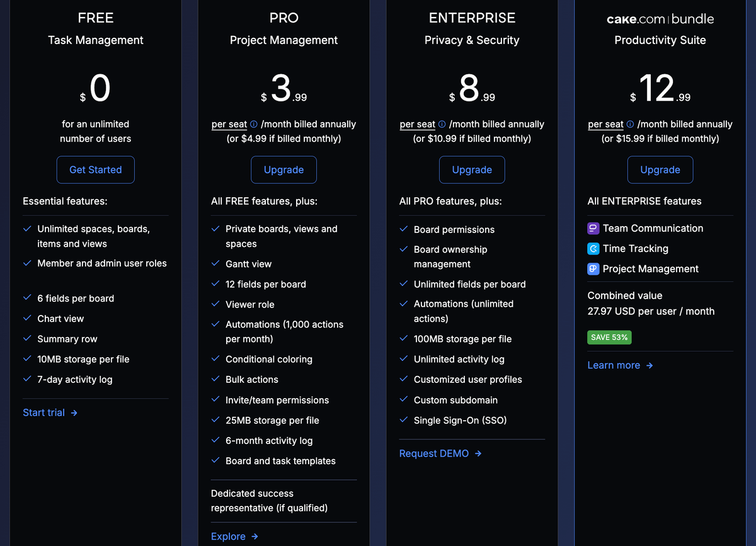Click the arrow beside Request DEMO
This screenshot has width=756, height=546.
pyautogui.click(x=478, y=453)
